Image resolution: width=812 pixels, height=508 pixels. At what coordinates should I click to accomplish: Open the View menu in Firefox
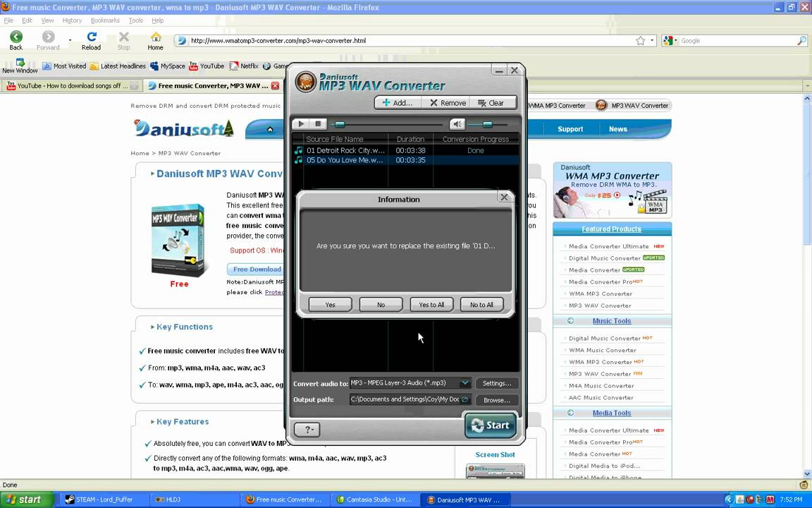[x=48, y=20]
